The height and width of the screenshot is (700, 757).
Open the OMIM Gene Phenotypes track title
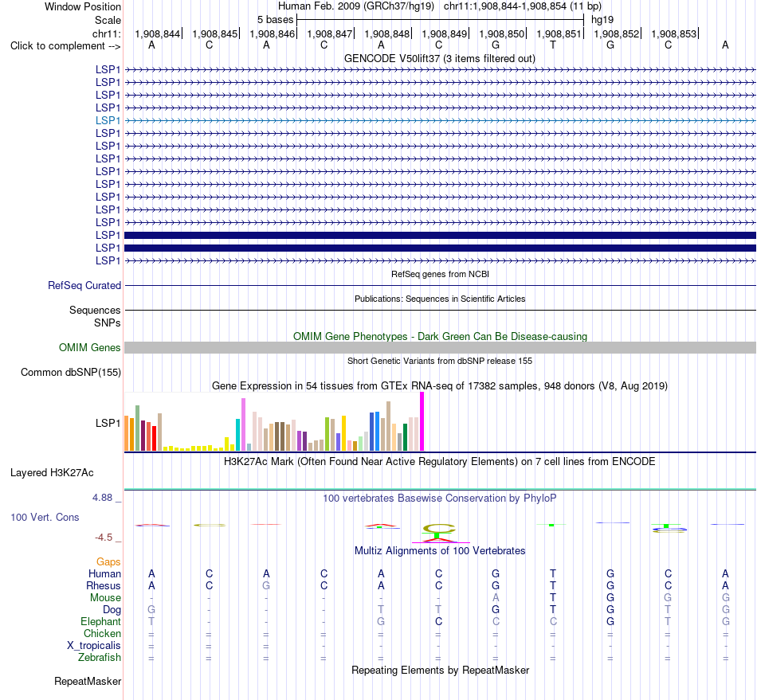[x=440, y=337]
